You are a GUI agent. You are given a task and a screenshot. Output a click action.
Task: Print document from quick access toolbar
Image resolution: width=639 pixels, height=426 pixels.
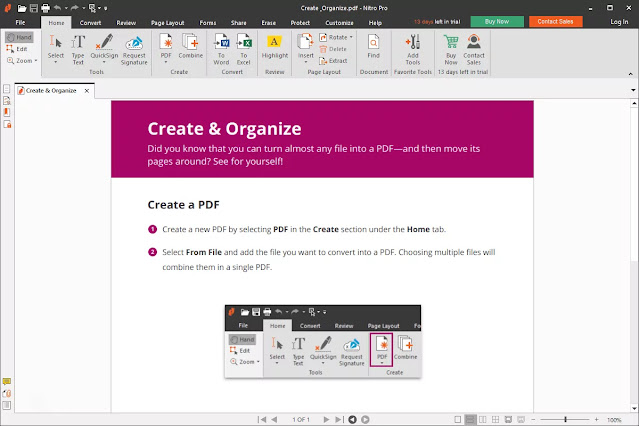coord(45,8)
